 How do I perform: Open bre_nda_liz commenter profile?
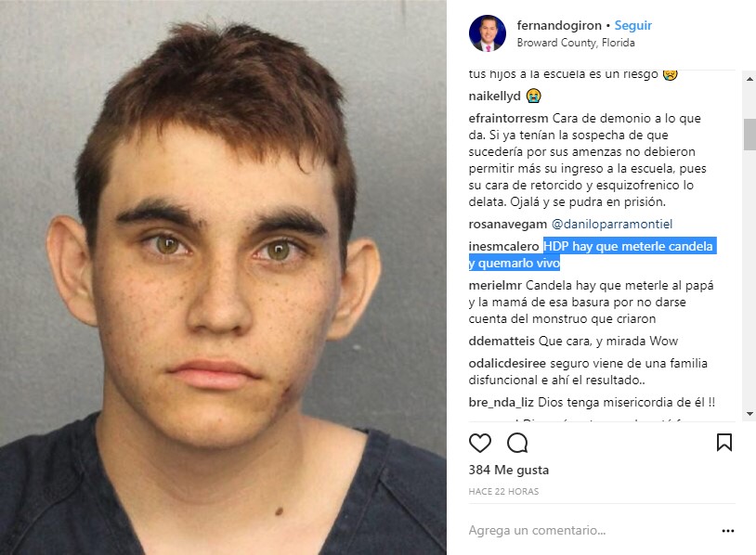click(x=501, y=402)
